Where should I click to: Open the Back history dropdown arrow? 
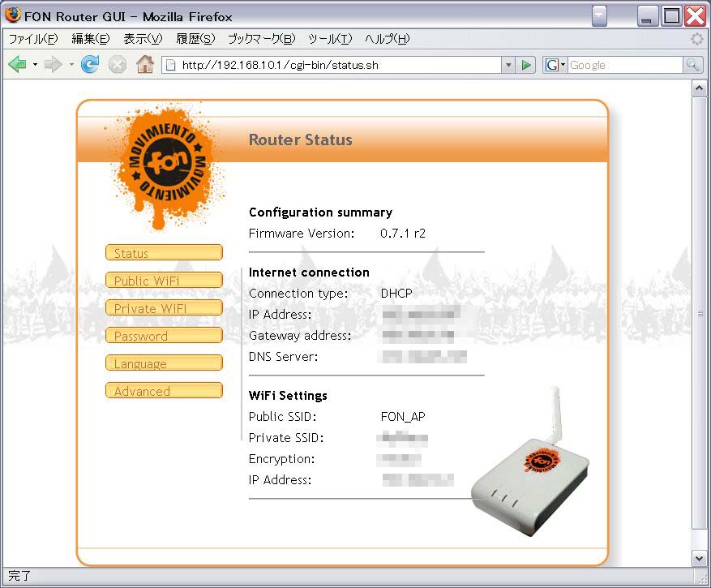pyautogui.click(x=36, y=65)
